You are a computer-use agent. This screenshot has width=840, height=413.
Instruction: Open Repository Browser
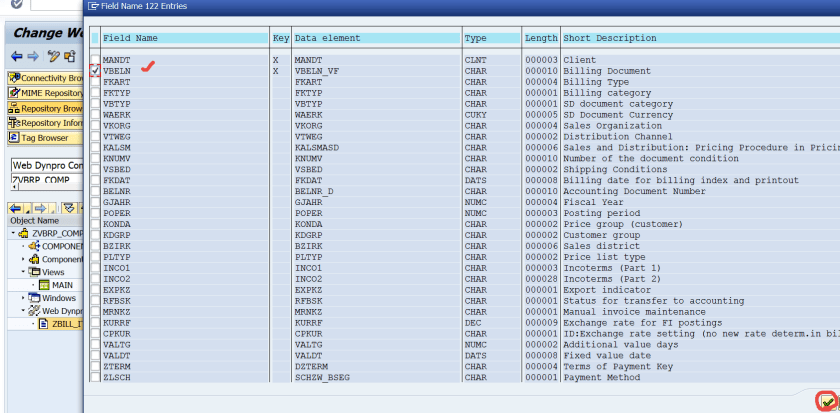(x=46, y=108)
